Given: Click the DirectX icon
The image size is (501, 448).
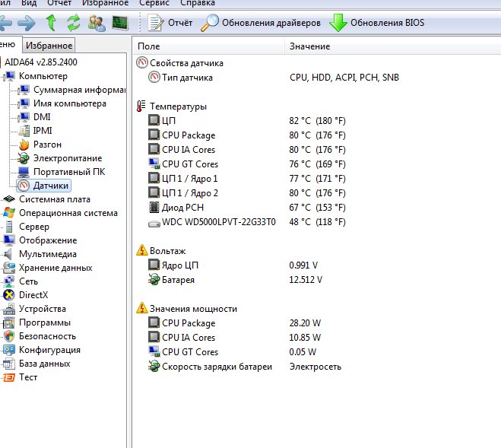Looking at the screenshot, I should click(x=9, y=295).
